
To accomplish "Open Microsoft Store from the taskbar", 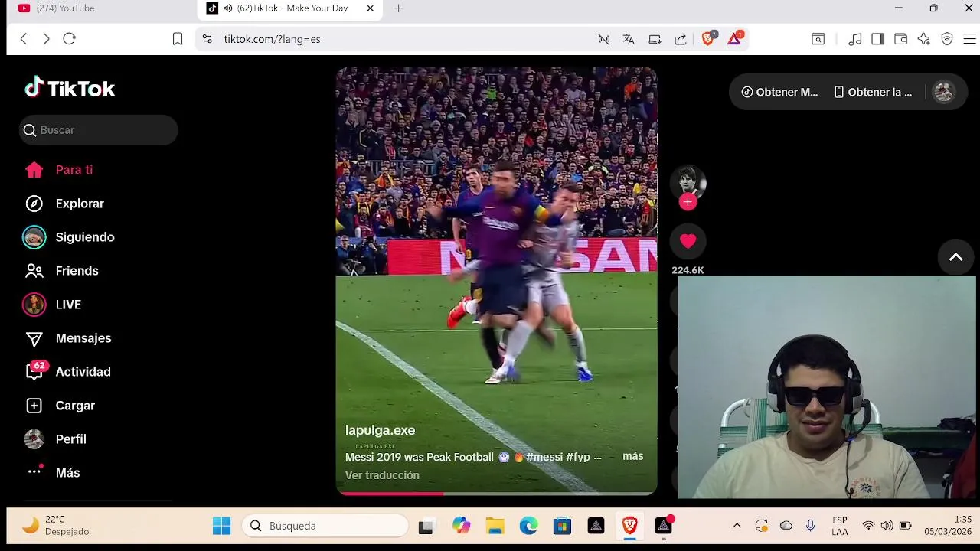I will pyautogui.click(x=563, y=526).
